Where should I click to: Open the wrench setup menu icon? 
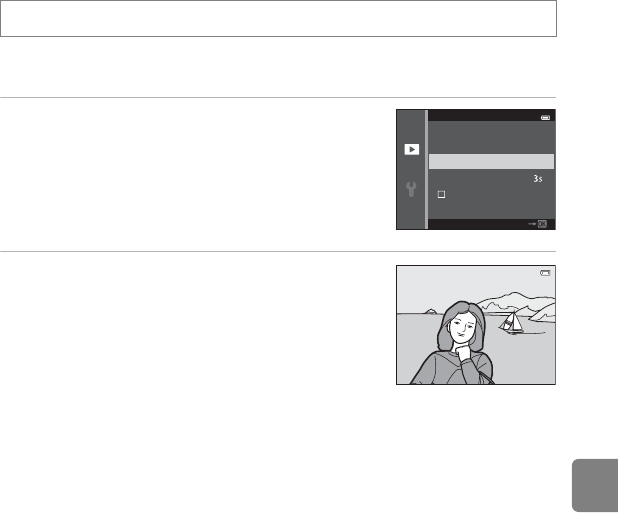411,189
